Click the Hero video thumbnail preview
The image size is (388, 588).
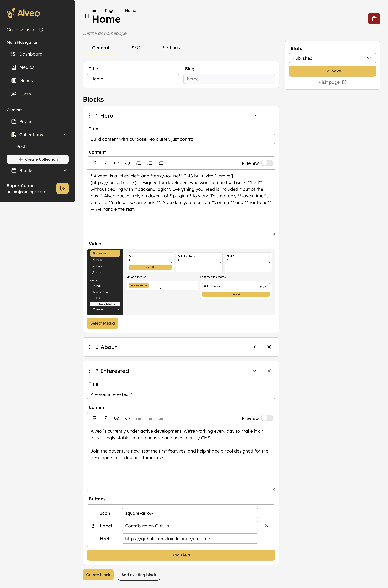click(x=181, y=282)
